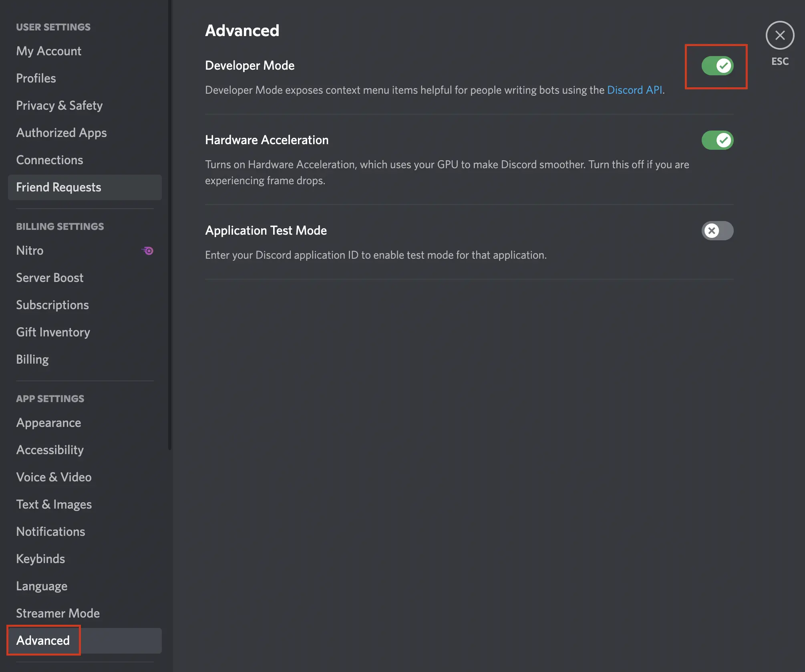
Task: Turn off Hardware Acceleration
Action: pos(717,140)
